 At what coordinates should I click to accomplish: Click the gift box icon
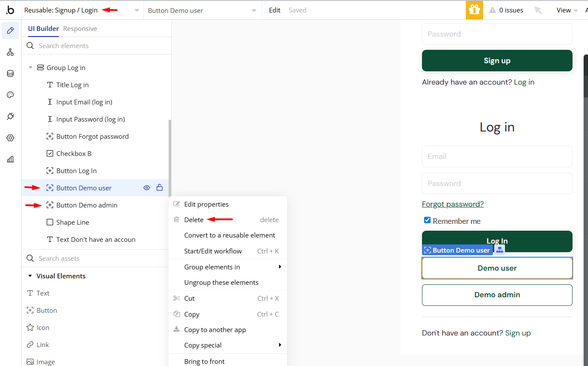coord(474,10)
